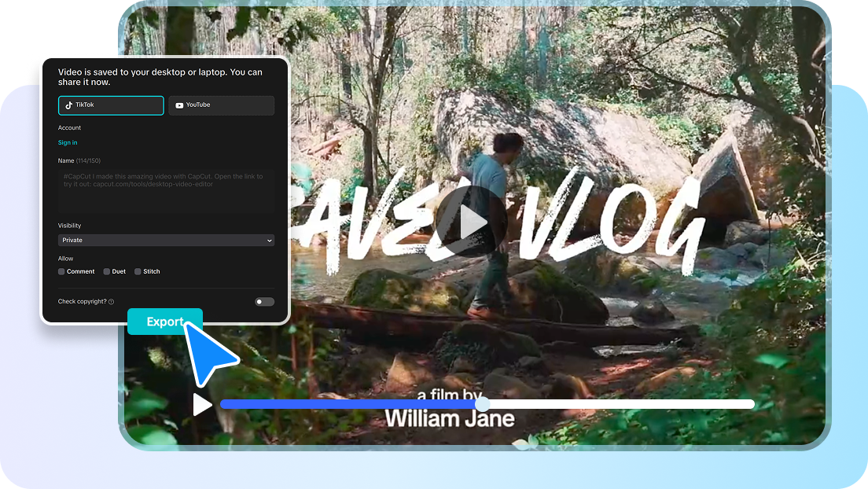Open the Visibility dropdown set to Private

[x=166, y=241]
